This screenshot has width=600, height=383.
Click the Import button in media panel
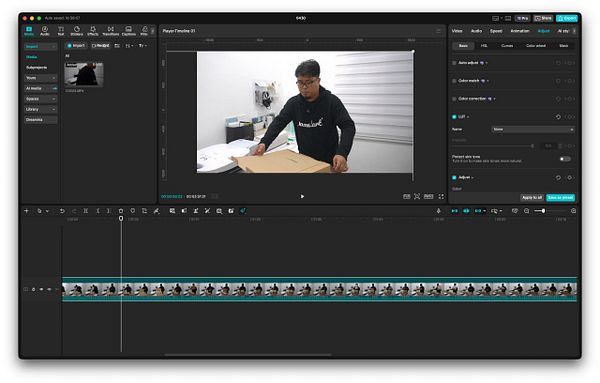(x=76, y=46)
